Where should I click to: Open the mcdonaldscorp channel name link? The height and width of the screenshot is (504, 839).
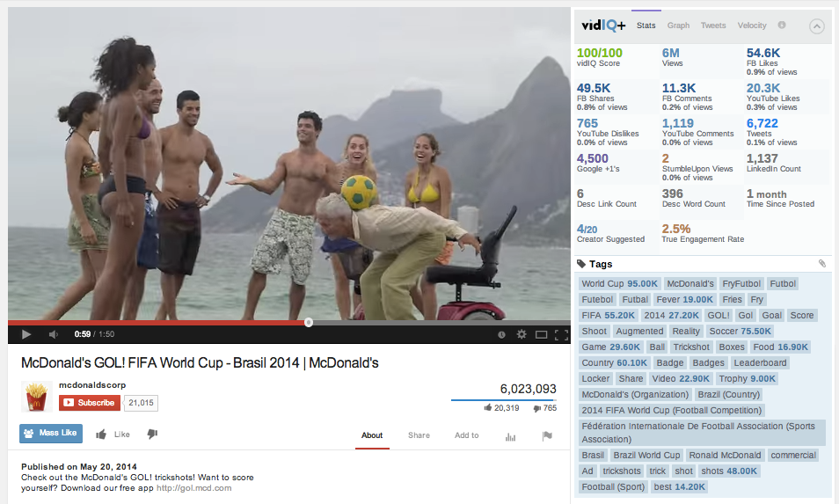[92, 384]
